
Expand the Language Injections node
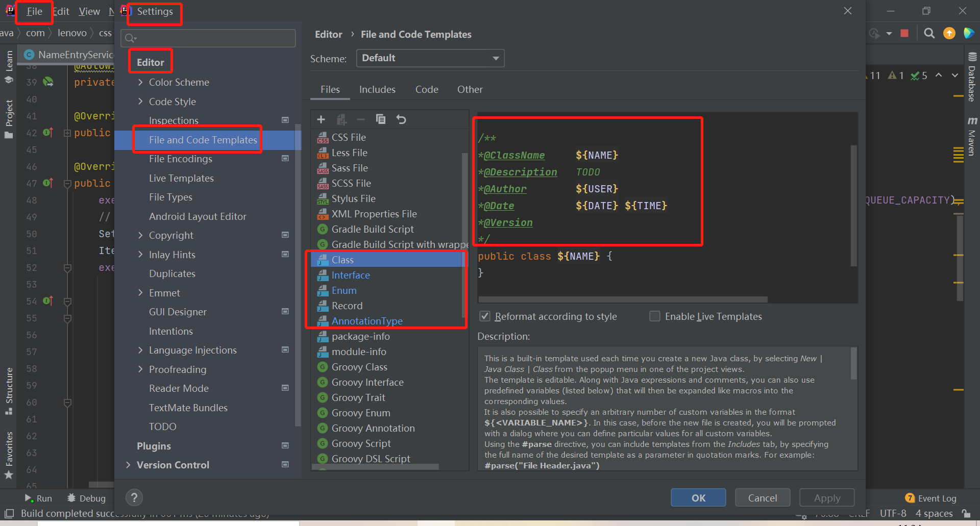[140, 350]
